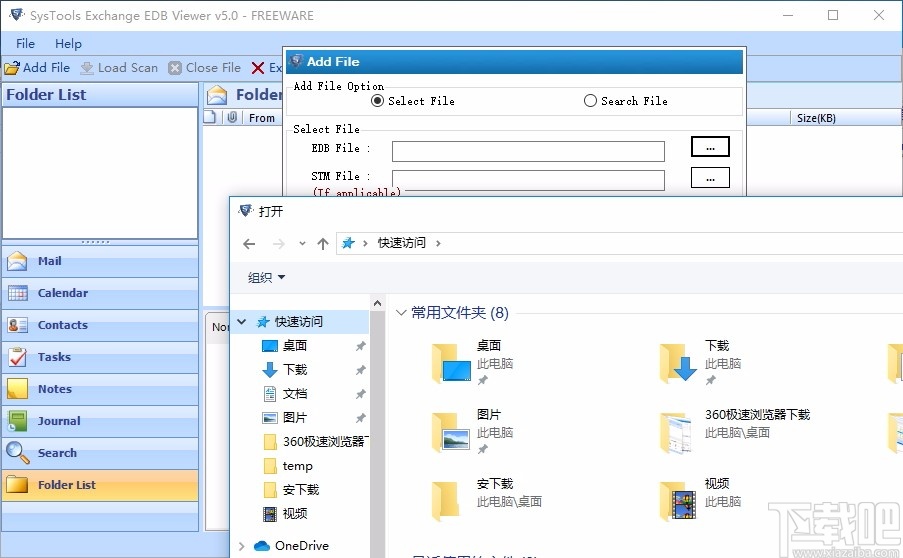Viewport: 903px width, 558px height.
Task: Open the Tasks section in sidebar
Action: pyautogui.click(x=100, y=357)
